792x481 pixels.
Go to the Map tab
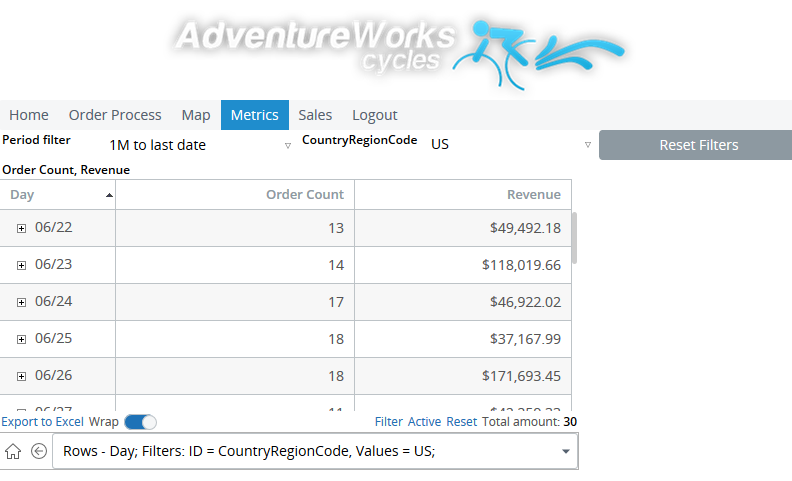tap(196, 115)
